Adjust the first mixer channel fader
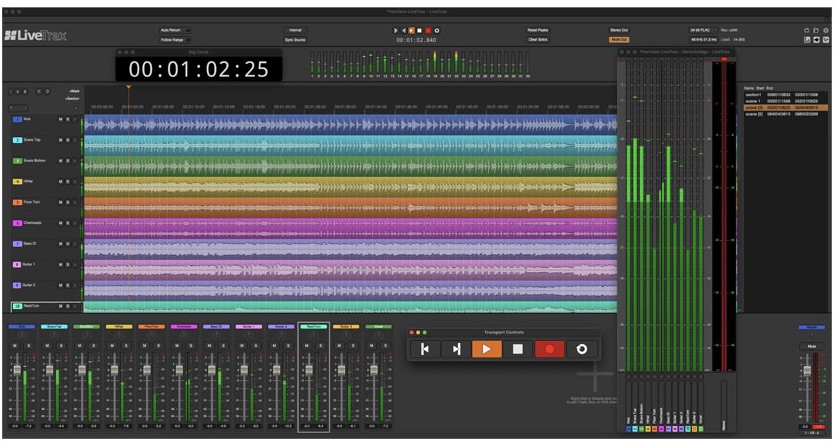The width and height of the screenshot is (838, 445). [x=17, y=370]
